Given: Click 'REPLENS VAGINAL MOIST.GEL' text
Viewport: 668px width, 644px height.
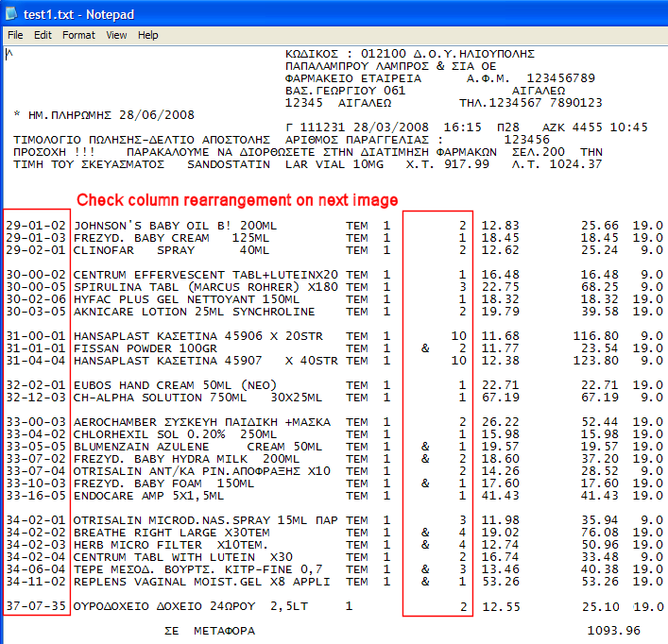Looking at the screenshot, I should 167,583.
